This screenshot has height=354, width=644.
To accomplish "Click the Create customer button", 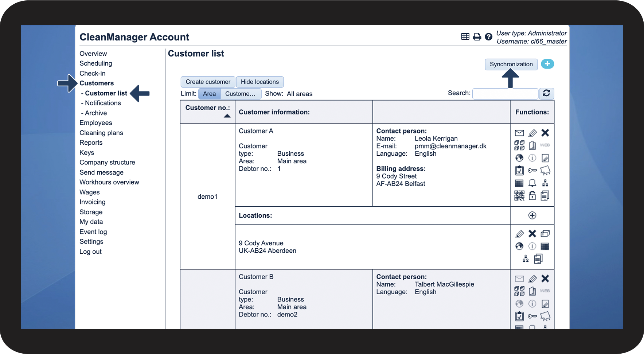I will pos(208,82).
